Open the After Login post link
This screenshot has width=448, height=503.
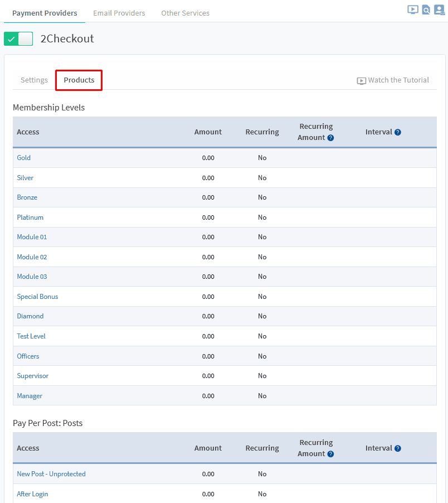click(x=32, y=494)
